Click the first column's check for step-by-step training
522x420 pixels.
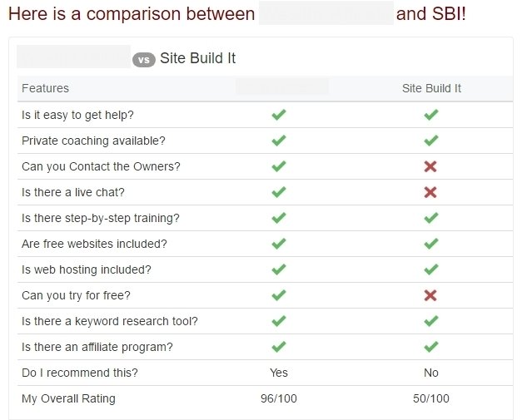pyautogui.click(x=279, y=218)
